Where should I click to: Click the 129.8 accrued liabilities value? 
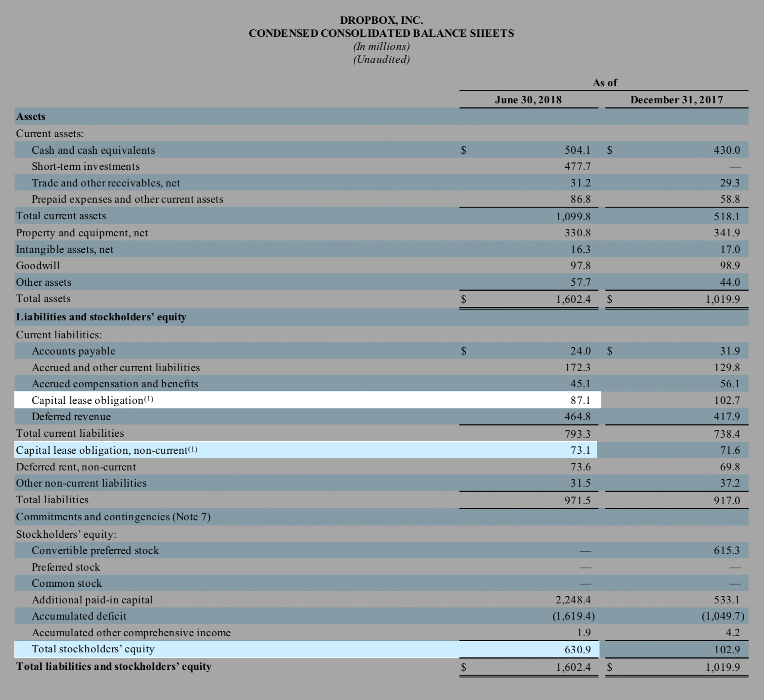point(727,368)
